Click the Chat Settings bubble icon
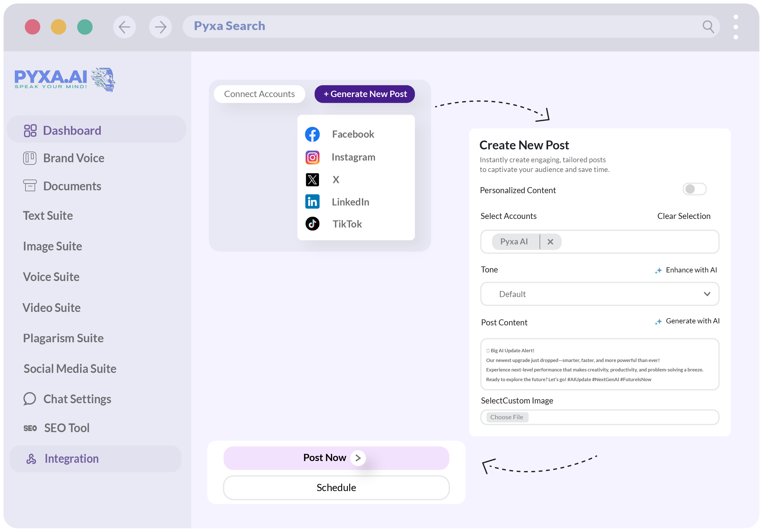The image size is (763, 532). point(29,399)
